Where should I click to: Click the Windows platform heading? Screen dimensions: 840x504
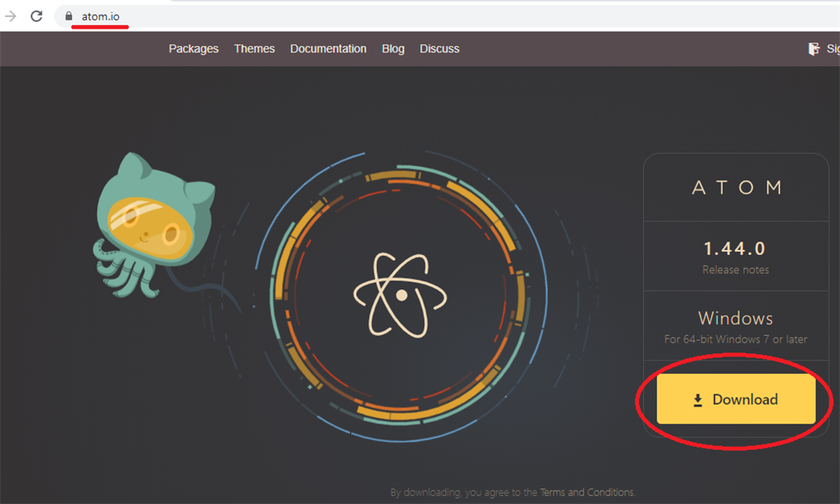coord(736,318)
